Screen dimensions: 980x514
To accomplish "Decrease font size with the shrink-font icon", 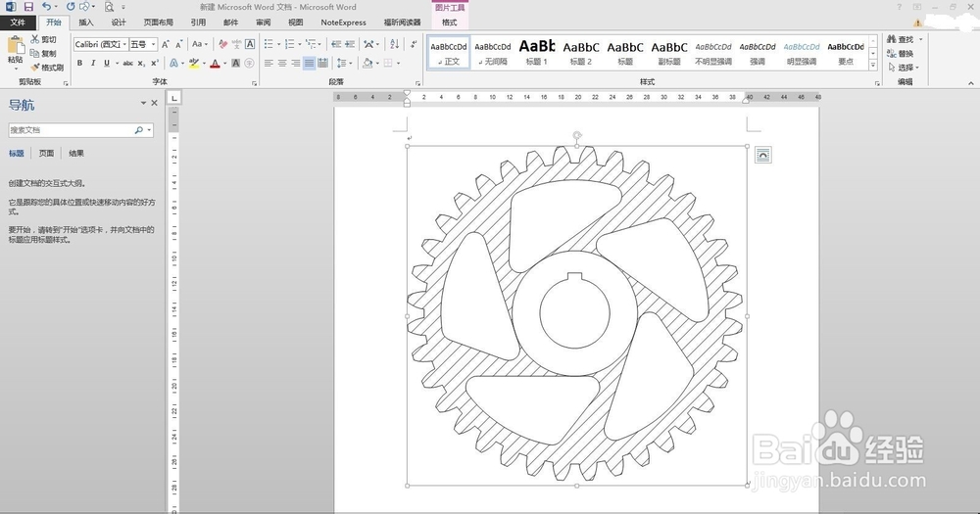I will tap(178, 44).
